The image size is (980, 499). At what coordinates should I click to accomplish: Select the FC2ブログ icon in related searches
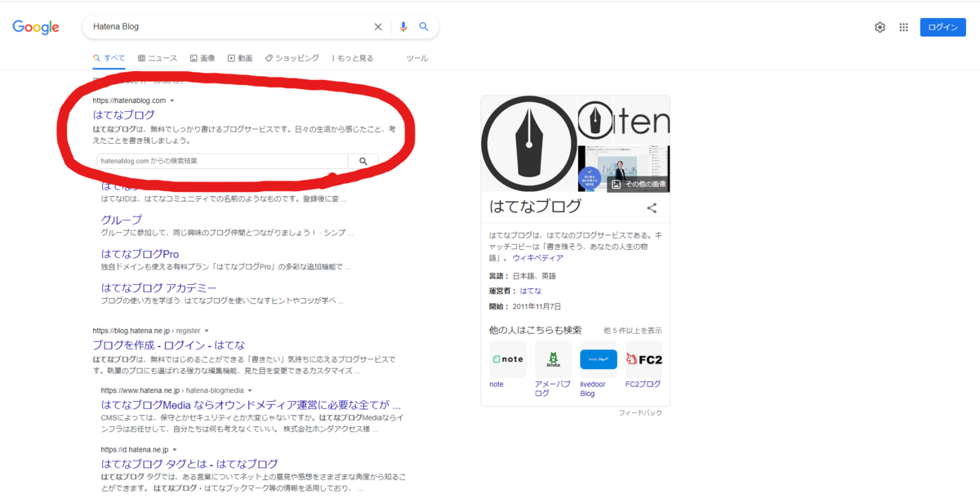click(x=643, y=359)
